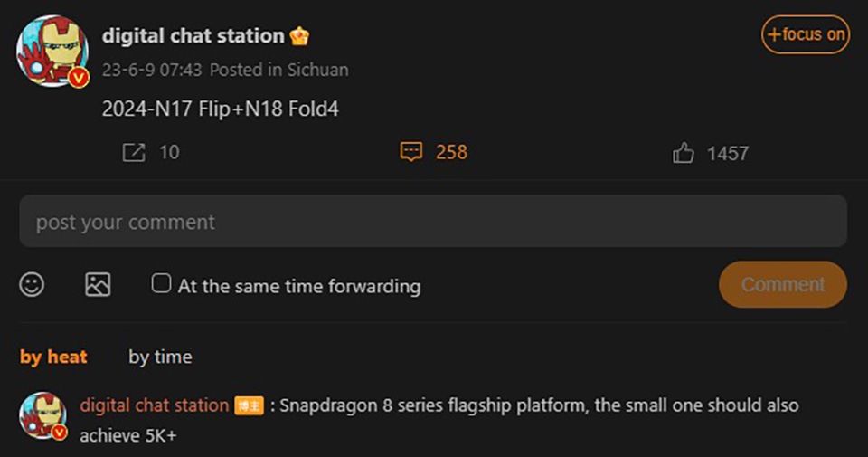This screenshot has height=457, width=868.
Task: Open the emoji picker smiley icon
Action: (32, 285)
